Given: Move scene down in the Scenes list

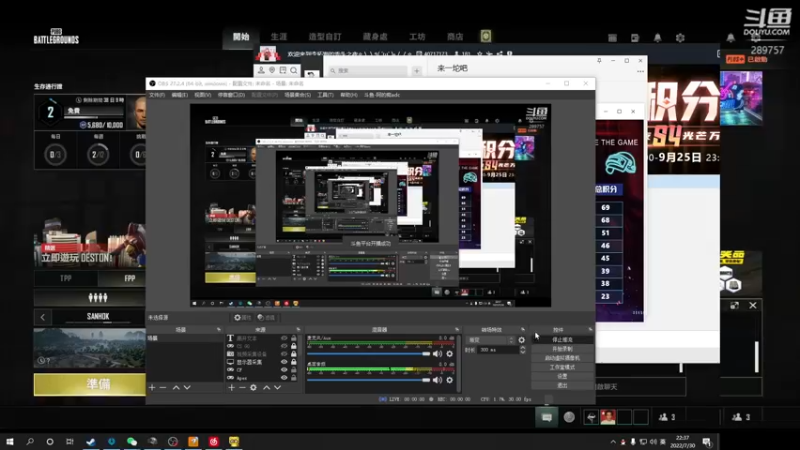Looking at the screenshot, I should coord(187,388).
